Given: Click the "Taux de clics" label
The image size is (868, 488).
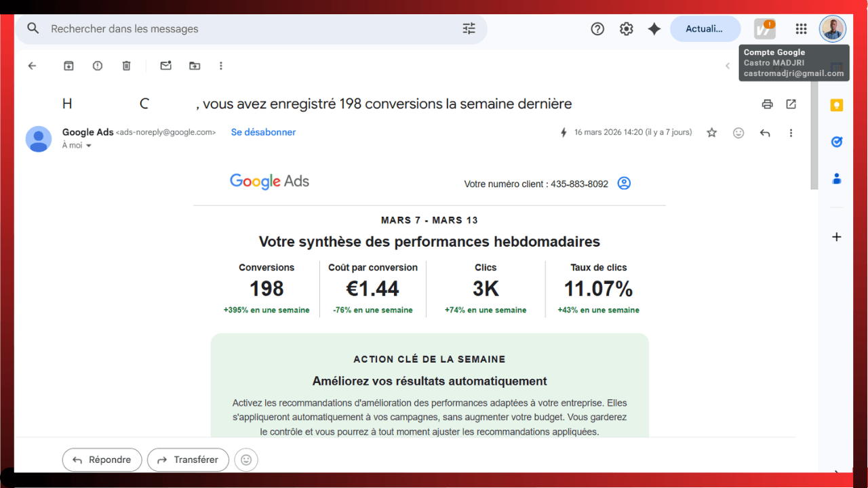Looking at the screenshot, I should click(598, 268).
